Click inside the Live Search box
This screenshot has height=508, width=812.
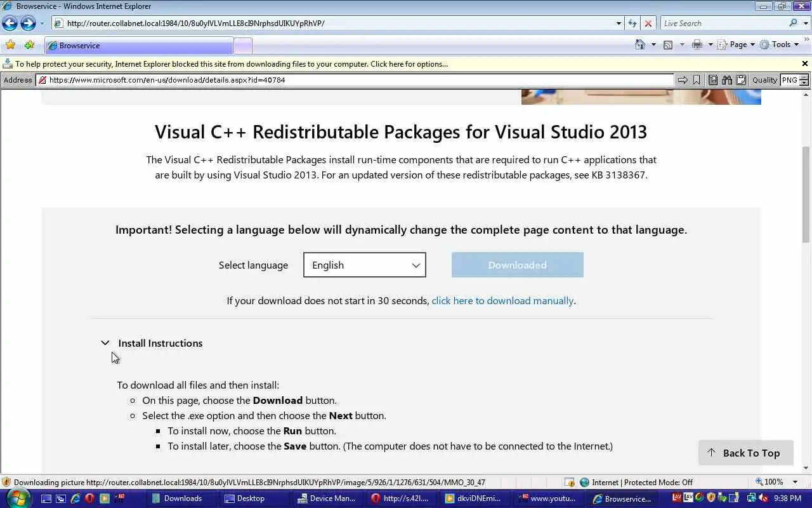[724, 23]
